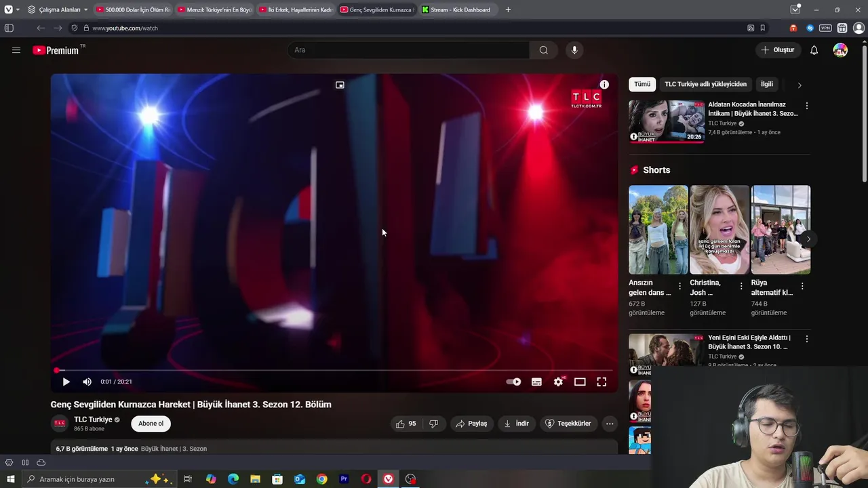Open options for Rüya alternatif short
The width and height of the screenshot is (868, 488).
802,287
